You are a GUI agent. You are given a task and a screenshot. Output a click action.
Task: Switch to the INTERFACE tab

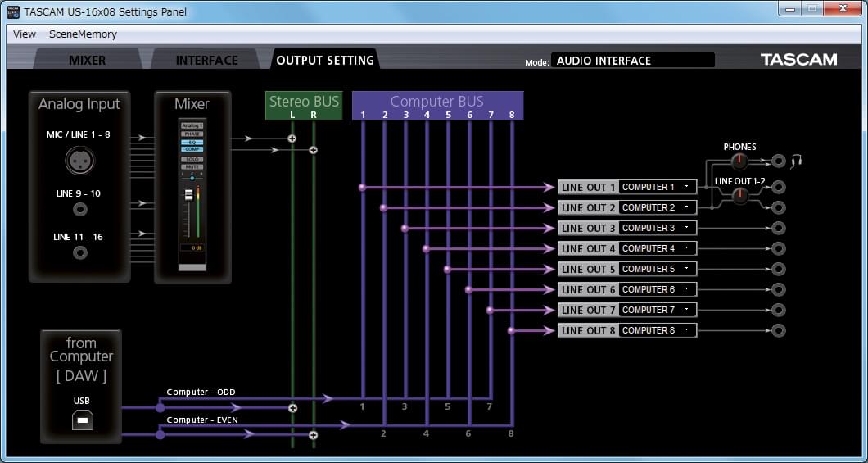[206, 61]
